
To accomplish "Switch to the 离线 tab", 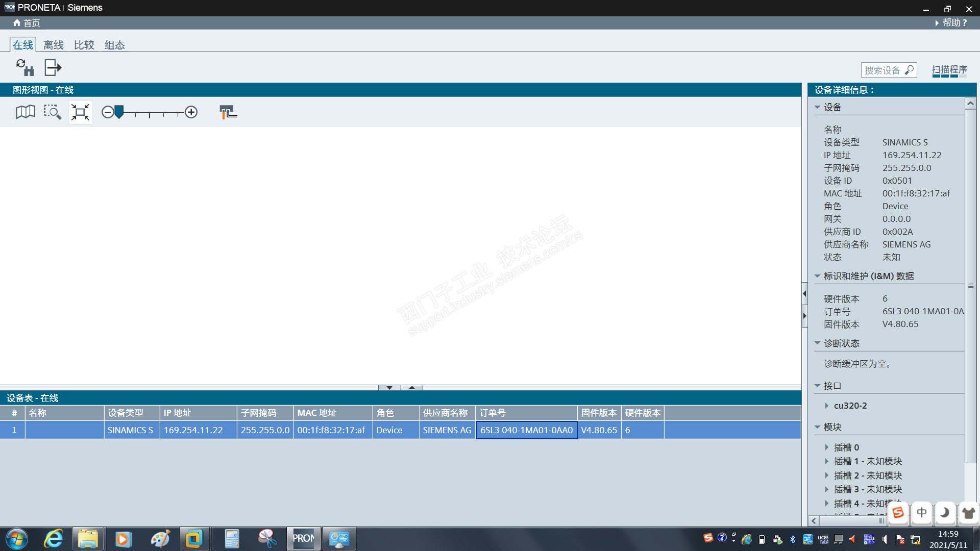I will click(54, 45).
